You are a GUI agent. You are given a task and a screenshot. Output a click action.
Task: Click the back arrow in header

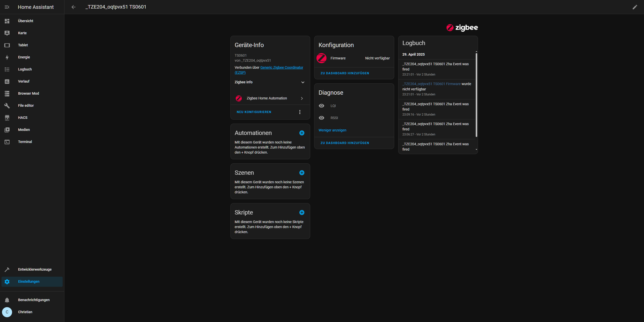[73, 7]
